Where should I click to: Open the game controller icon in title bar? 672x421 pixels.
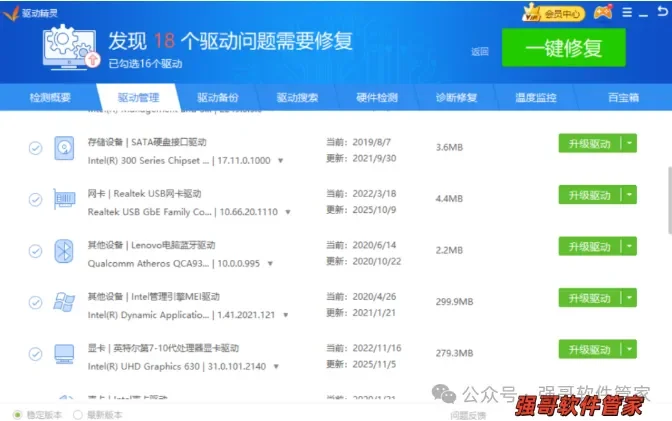coord(603,13)
